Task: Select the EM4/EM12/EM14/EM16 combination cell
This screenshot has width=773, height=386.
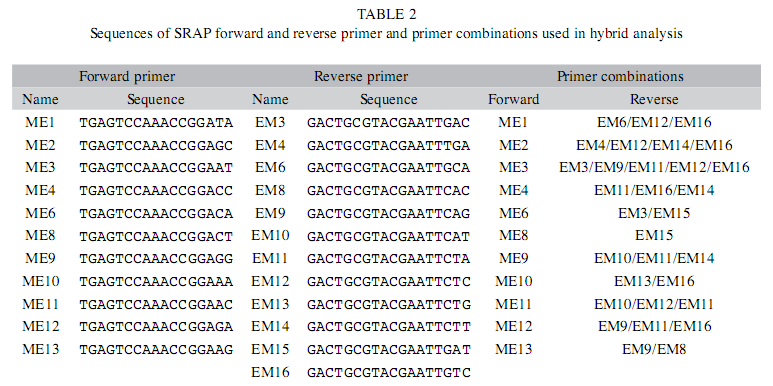Action: coord(654,145)
